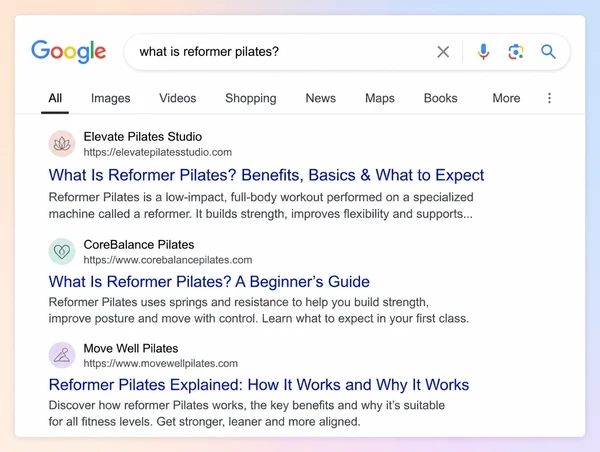Open the News tab
The width and height of the screenshot is (600, 452).
point(321,98)
